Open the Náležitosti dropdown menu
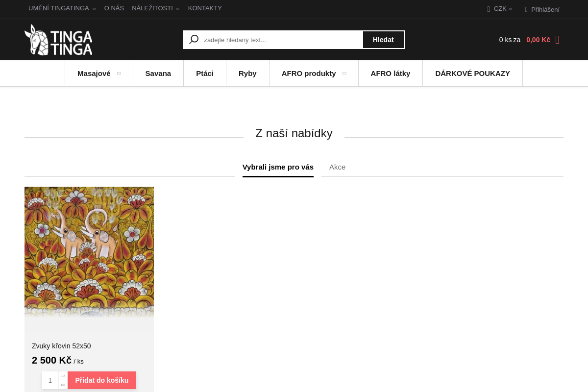Image resolution: width=588 pixels, height=392 pixels. click(x=177, y=9)
